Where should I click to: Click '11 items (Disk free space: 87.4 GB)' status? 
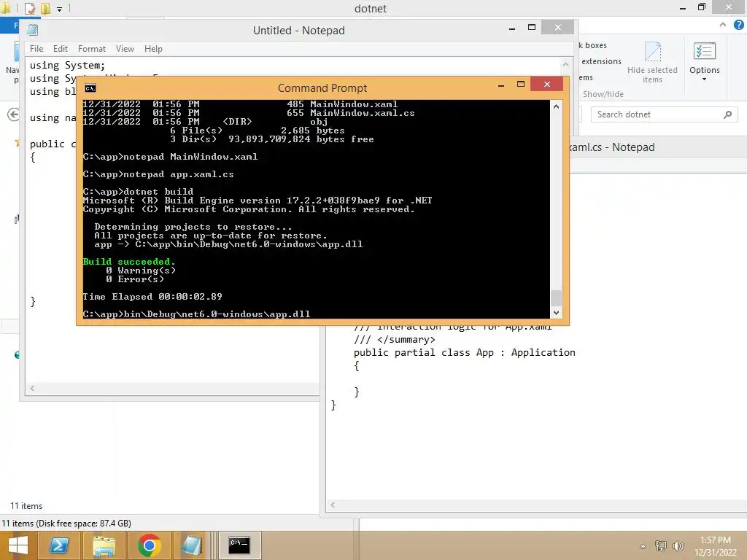click(66, 524)
